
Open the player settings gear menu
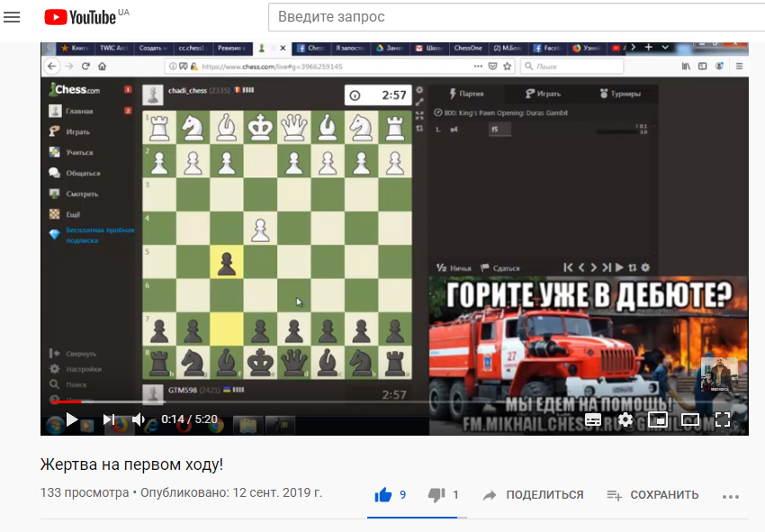click(625, 419)
